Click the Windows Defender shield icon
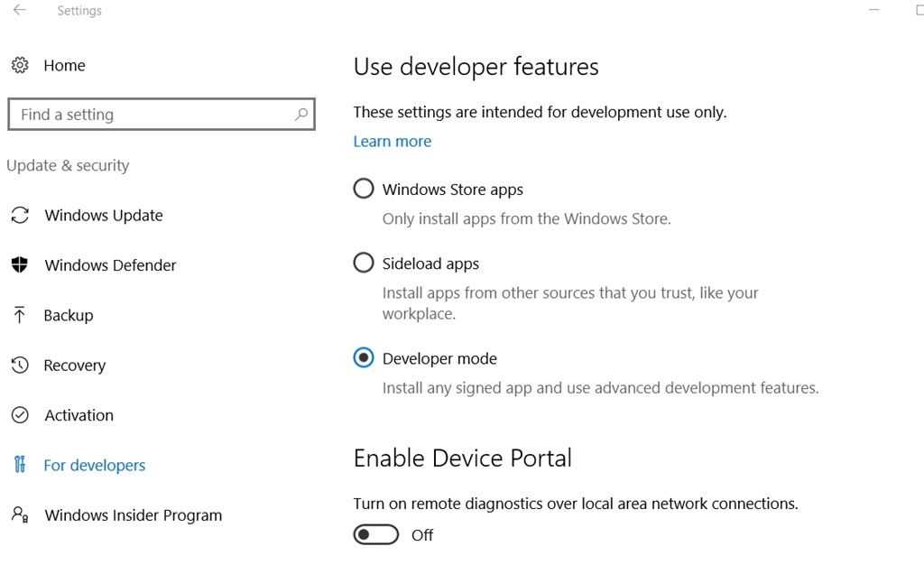 tap(20, 265)
